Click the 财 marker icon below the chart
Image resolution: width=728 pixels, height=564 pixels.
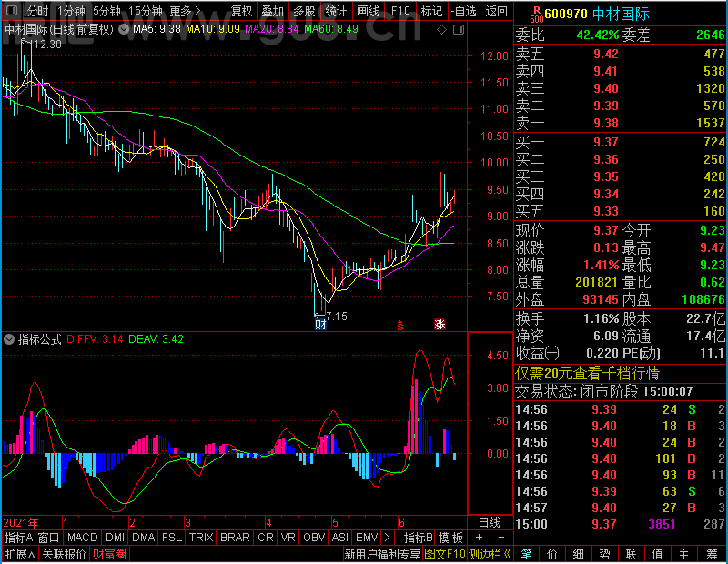click(x=320, y=325)
